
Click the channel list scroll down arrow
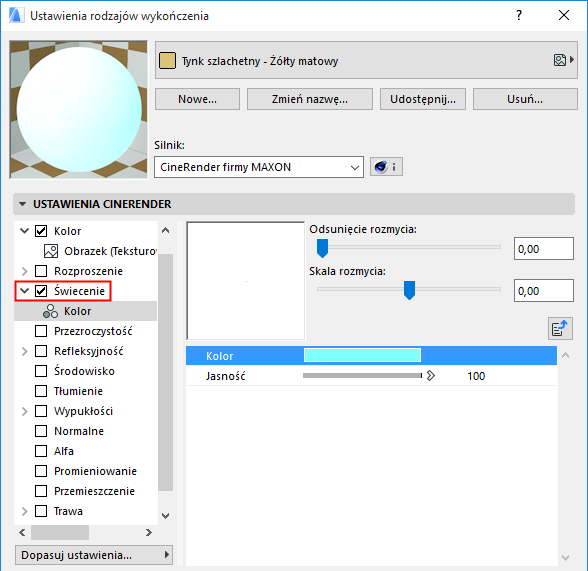point(165,516)
